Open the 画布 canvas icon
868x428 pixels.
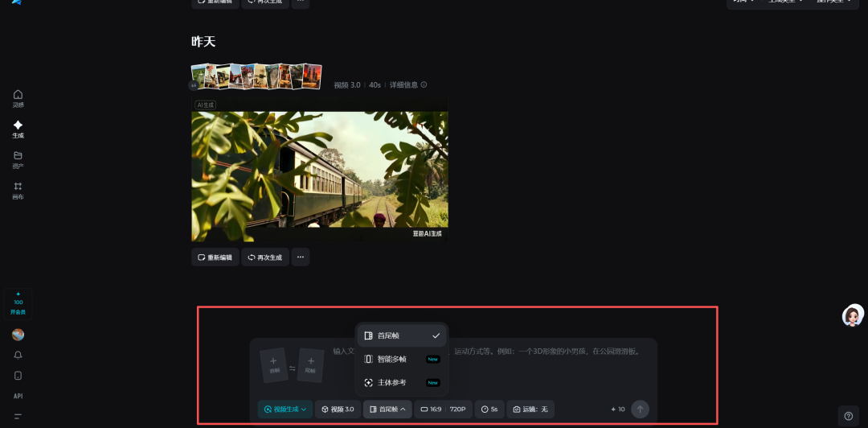point(18,190)
